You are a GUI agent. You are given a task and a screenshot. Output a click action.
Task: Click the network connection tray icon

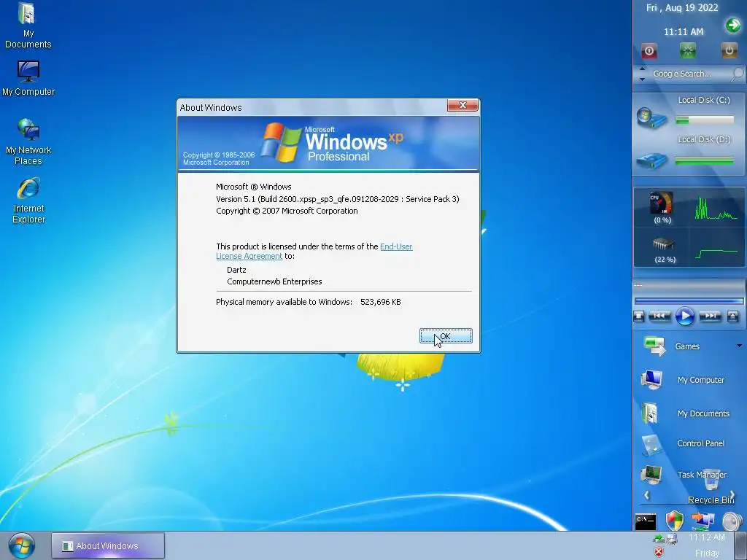(x=672, y=540)
